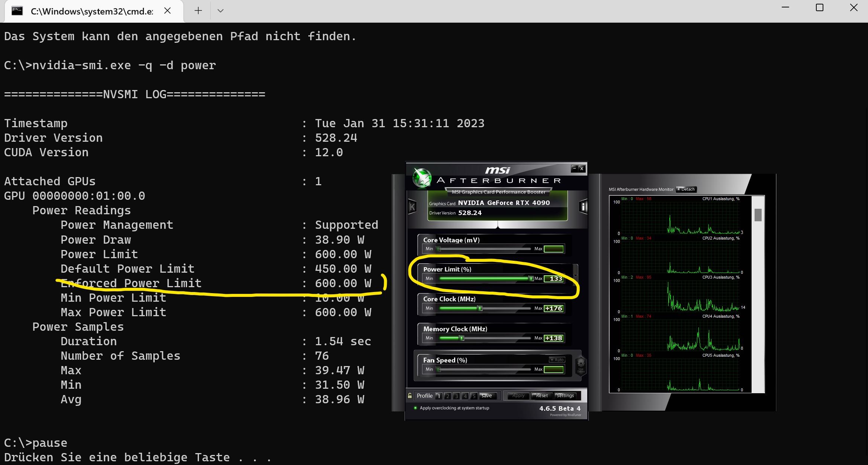Open a new terminal tab with plus
Viewport: 868px width, 465px height.
tap(198, 11)
